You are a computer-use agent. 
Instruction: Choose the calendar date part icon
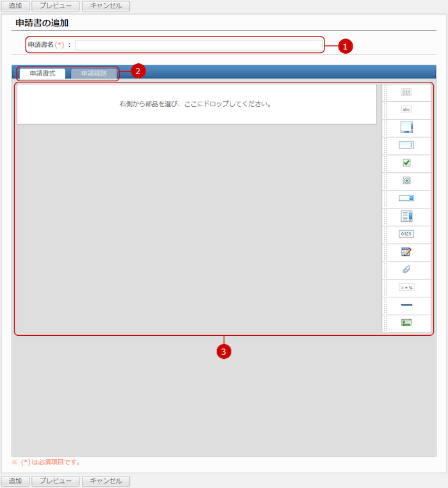point(406,252)
